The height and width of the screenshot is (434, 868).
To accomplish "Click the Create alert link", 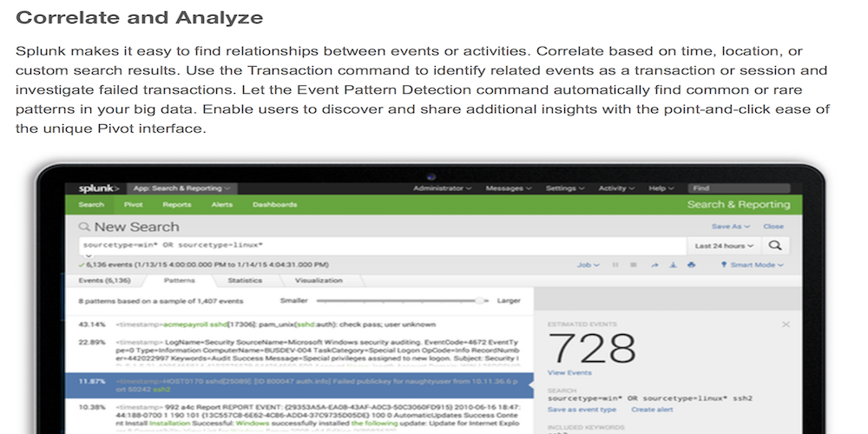I will pos(652,410).
